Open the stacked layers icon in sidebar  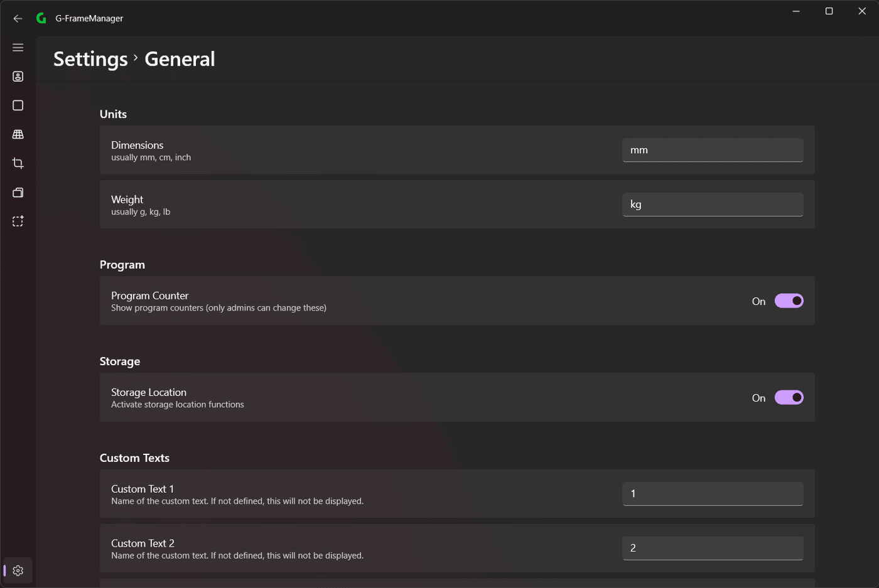click(18, 192)
